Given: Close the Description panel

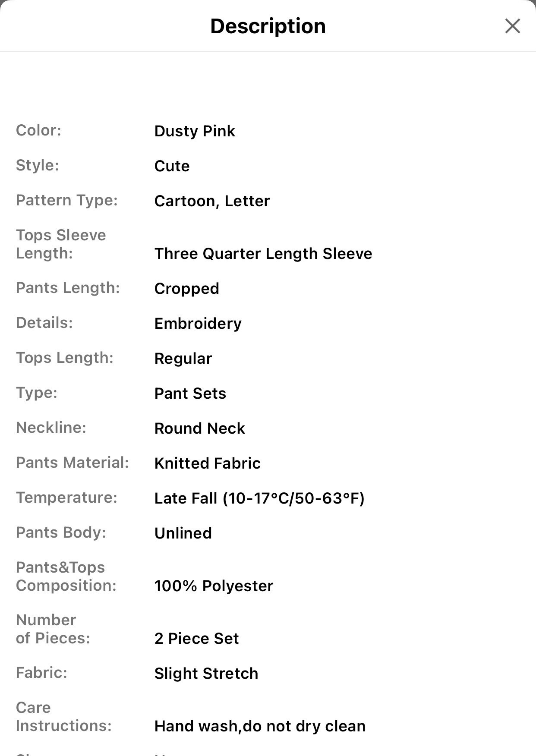Looking at the screenshot, I should tap(512, 26).
